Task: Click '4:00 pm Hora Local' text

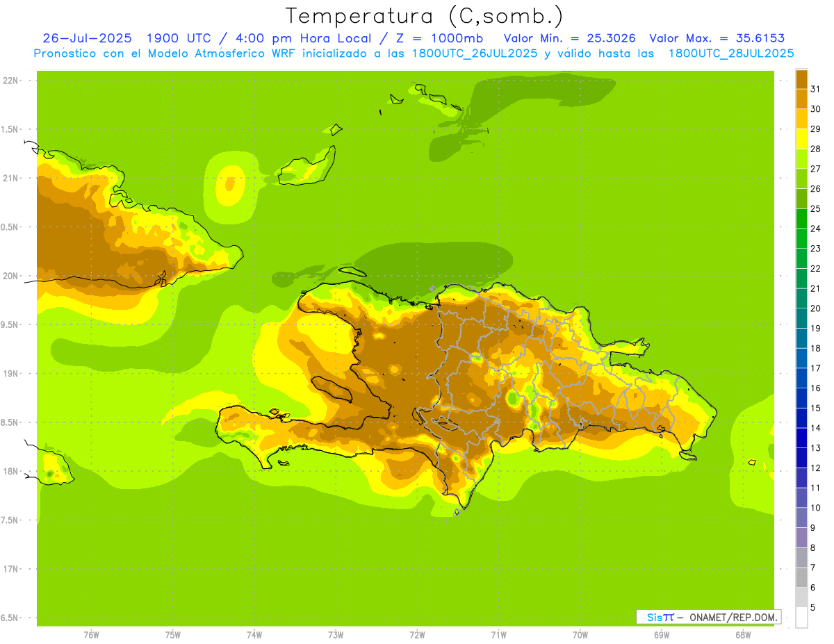Action: click(302, 38)
